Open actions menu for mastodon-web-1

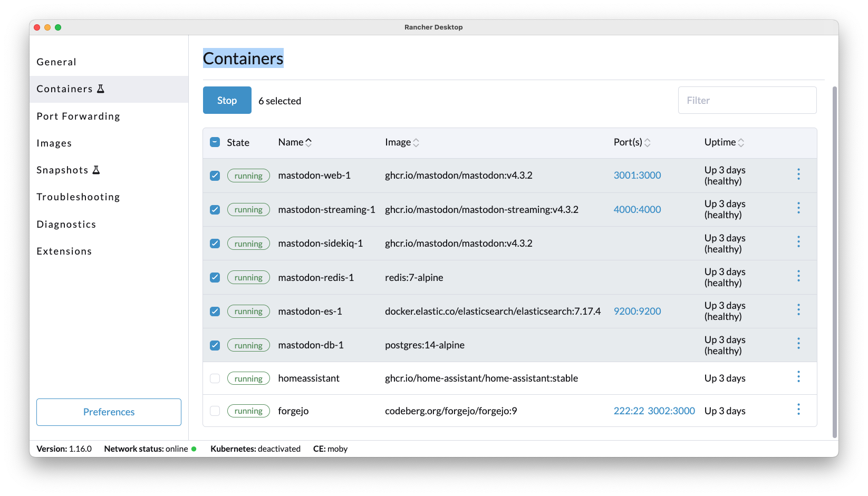click(x=798, y=174)
